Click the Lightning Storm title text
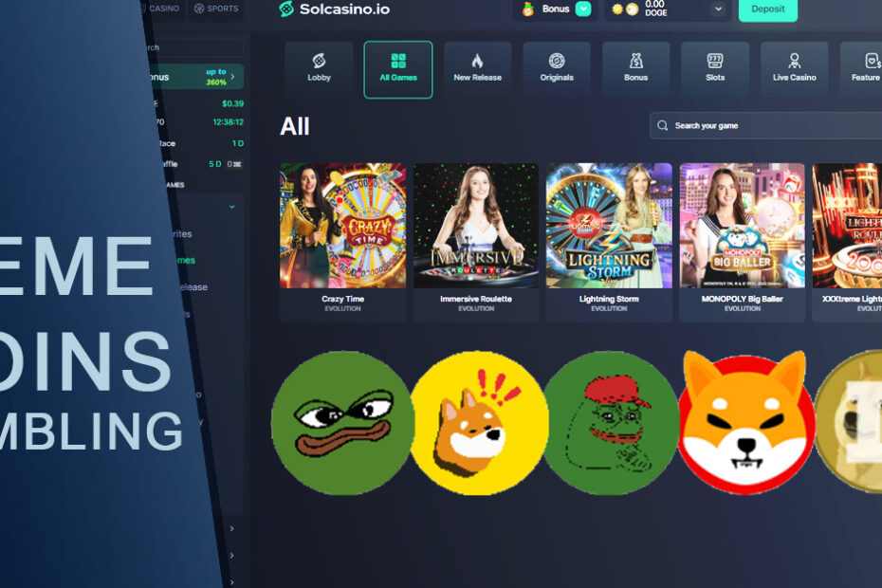 pyautogui.click(x=609, y=299)
